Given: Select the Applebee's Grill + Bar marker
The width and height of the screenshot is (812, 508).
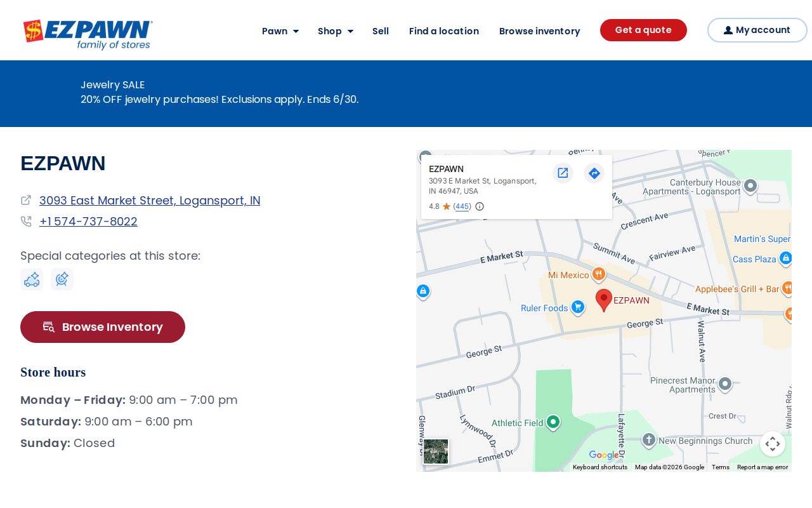Looking at the screenshot, I should click(x=787, y=288).
